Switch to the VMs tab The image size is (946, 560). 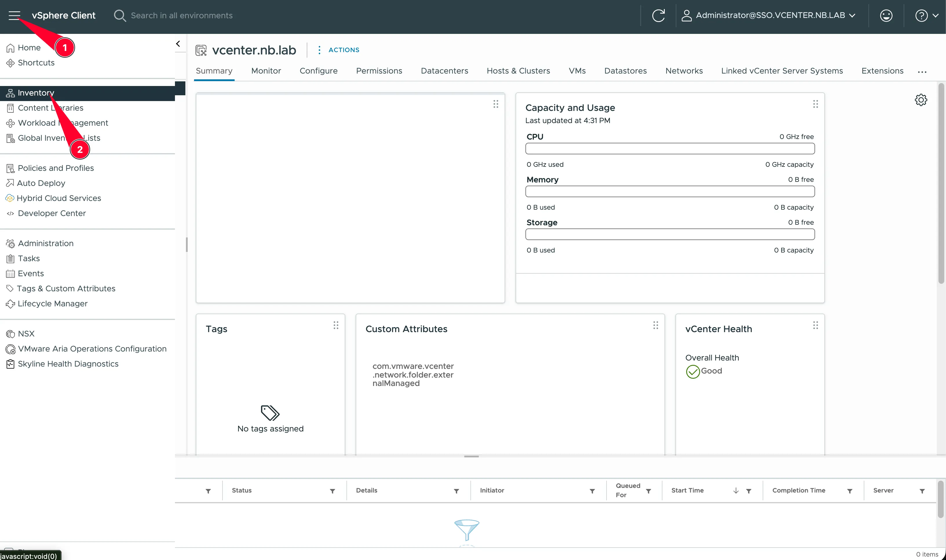(577, 71)
